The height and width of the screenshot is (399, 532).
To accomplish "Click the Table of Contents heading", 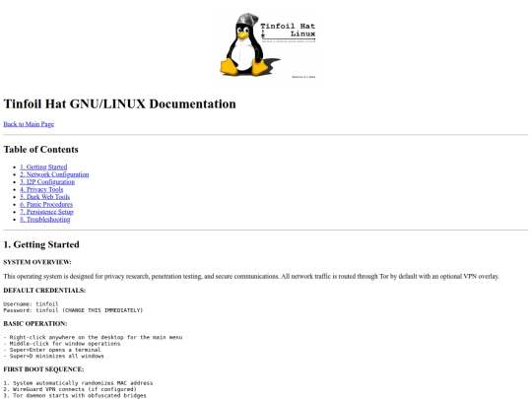I will tap(40, 150).
